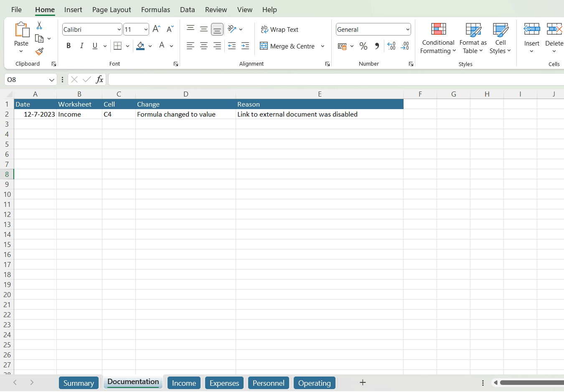Click the Centre alignment icon
The width and height of the screenshot is (564, 392).
click(x=204, y=46)
